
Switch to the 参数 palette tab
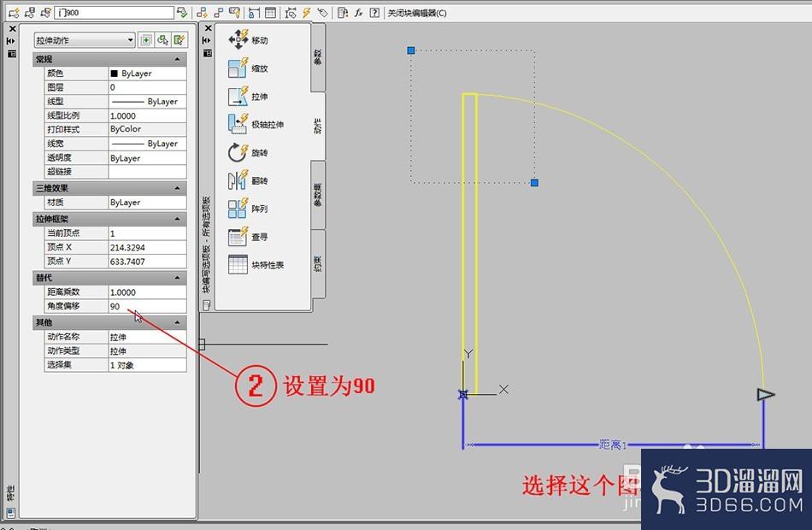point(318,57)
